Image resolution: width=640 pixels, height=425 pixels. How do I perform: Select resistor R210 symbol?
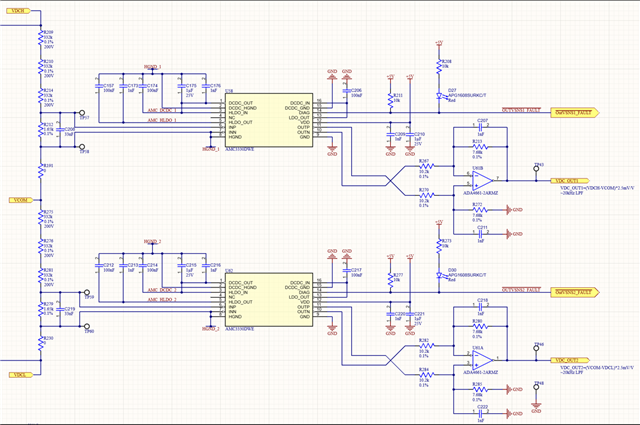[x=40, y=67]
